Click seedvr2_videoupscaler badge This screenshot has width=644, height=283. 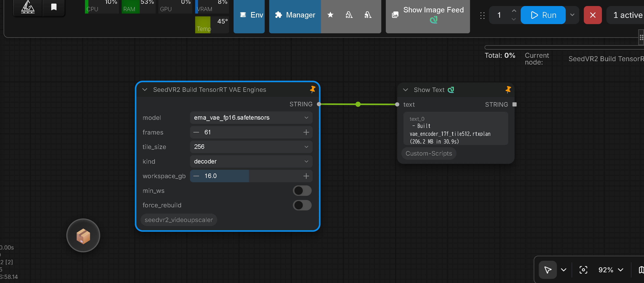pos(179,220)
